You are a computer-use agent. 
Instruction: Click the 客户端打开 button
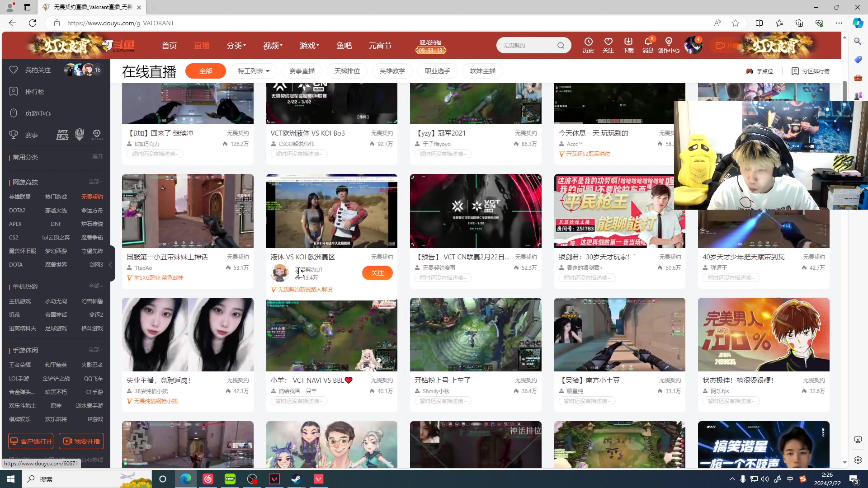[x=30, y=441]
